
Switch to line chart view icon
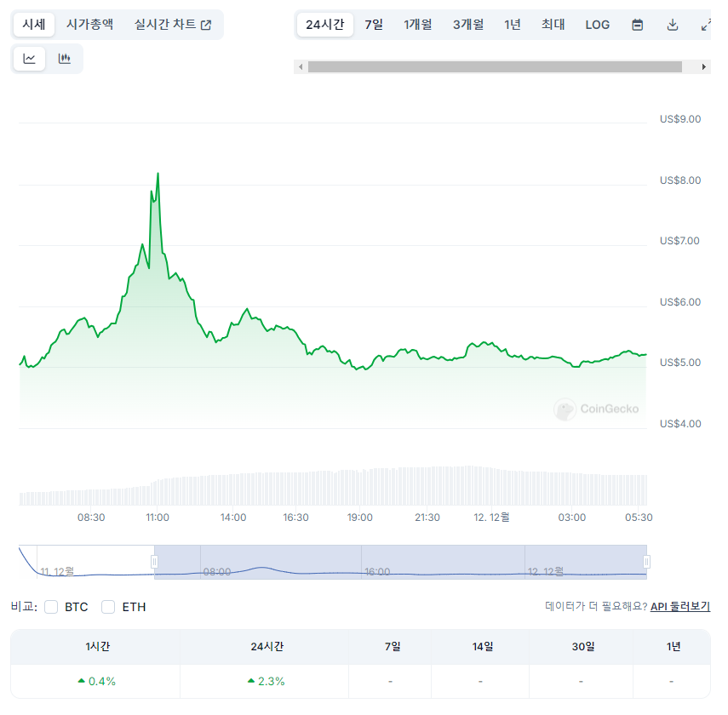[29, 59]
